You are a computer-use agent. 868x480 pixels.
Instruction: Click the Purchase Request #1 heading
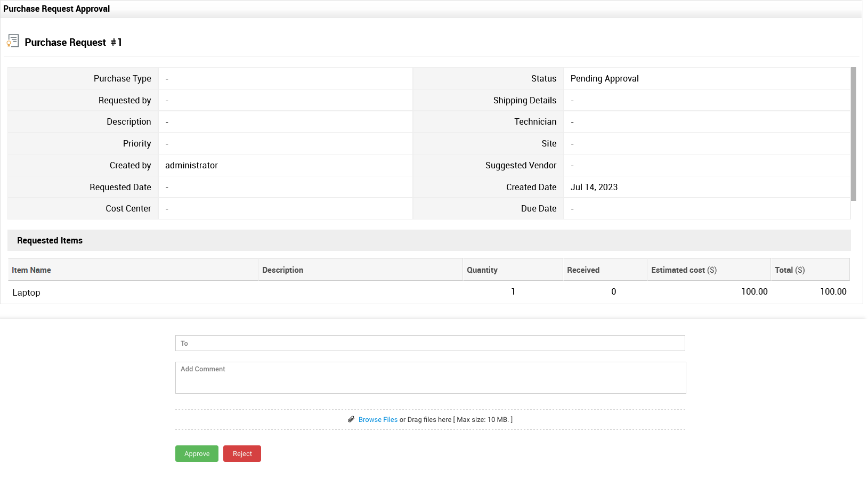(74, 42)
